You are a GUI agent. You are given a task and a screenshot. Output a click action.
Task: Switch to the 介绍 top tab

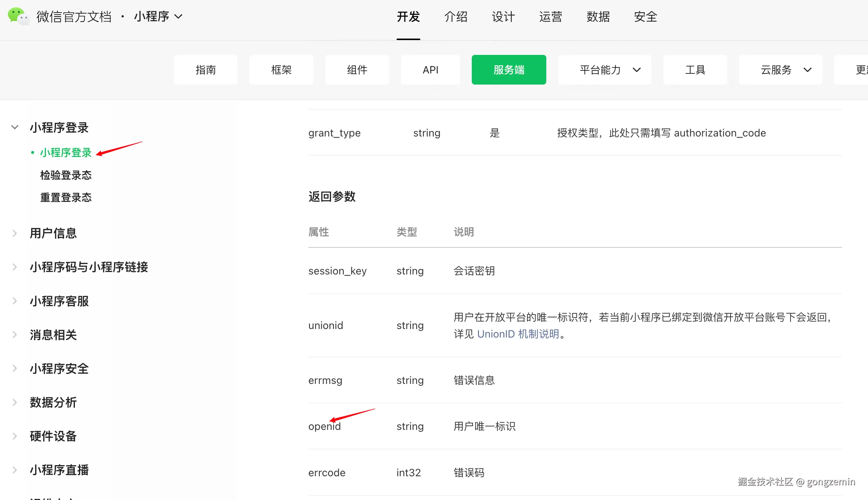click(455, 17)
